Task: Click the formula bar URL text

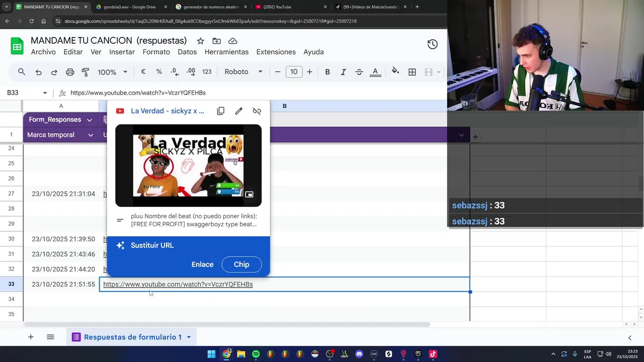Action: [138, 93]
